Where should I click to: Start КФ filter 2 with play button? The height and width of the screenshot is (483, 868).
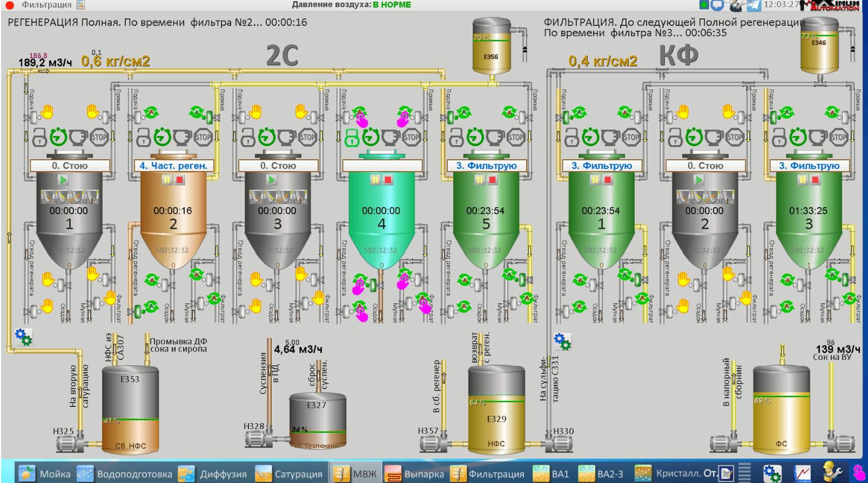pyautogui.click(x=699, y=180)
